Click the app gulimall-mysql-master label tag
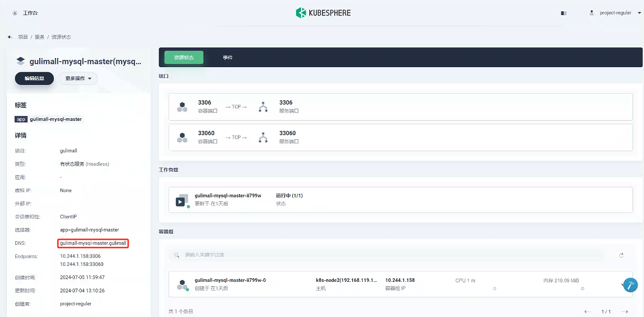 click(49, 119)
